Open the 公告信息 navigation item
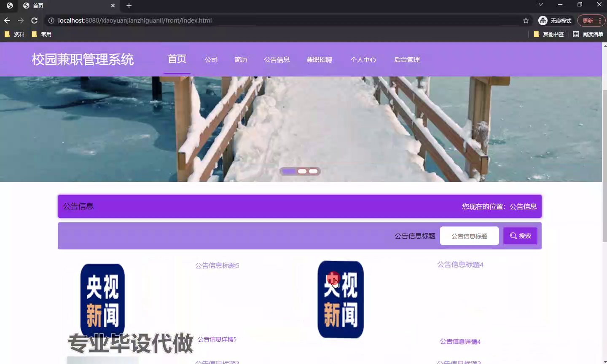Screen dimensions: 607x364 (277, 59)
